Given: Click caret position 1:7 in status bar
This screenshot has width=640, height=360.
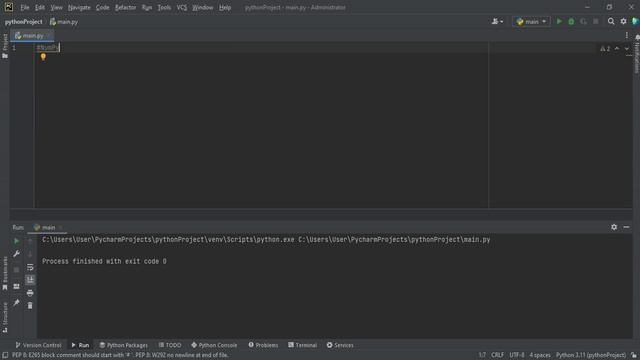Looking at the screenshot, I should (482, 355).
